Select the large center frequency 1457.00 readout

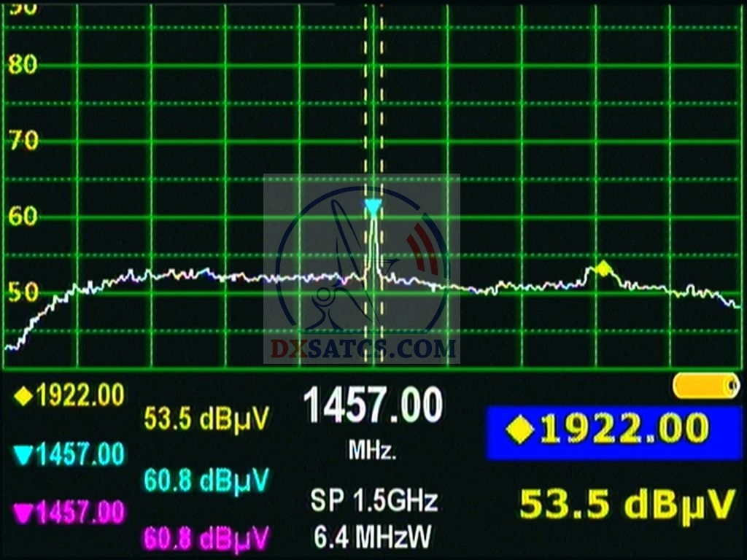(373, 405)
